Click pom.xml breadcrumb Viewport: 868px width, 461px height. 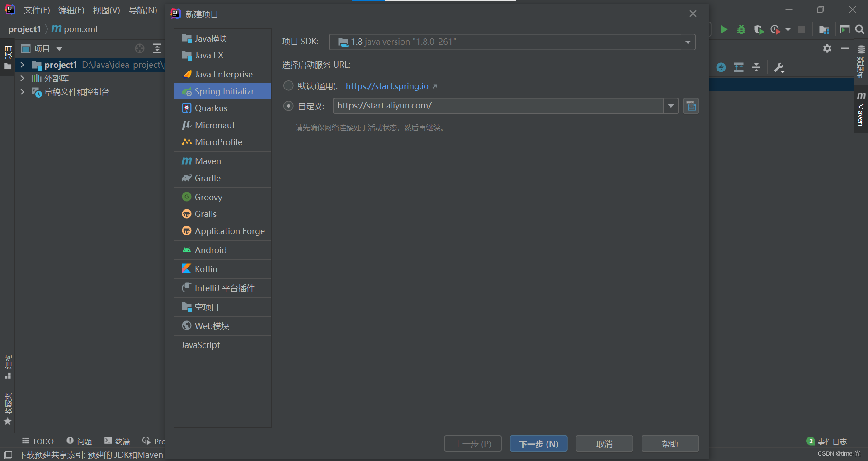pyautogui.click(x=74, y=29)
